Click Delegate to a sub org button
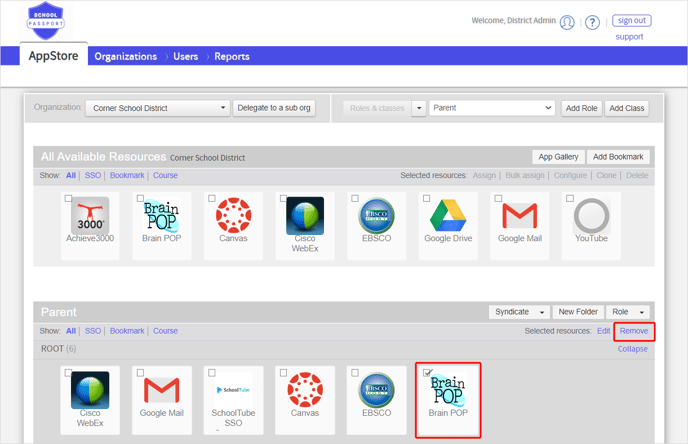This screenshot has height=444, width=688. coord(274,108)
